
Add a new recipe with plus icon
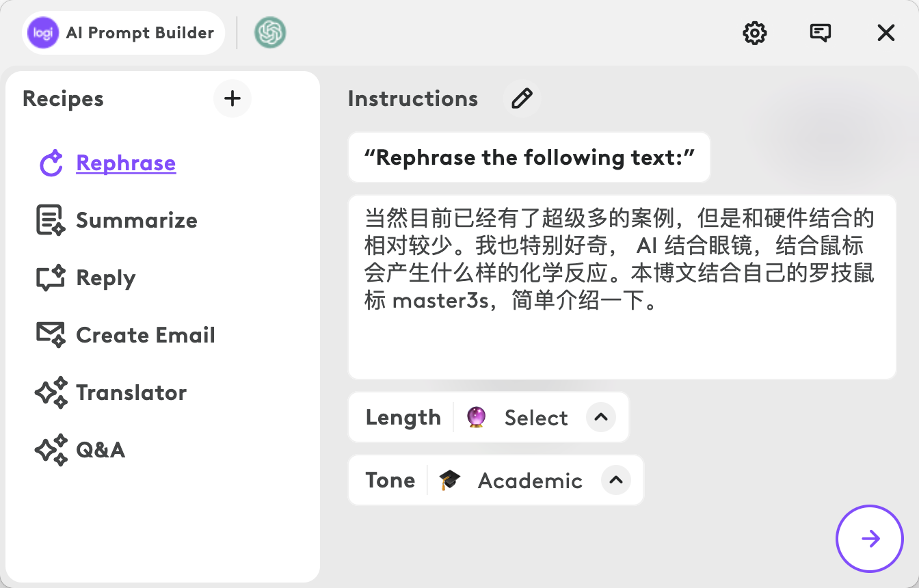(232, 98)
